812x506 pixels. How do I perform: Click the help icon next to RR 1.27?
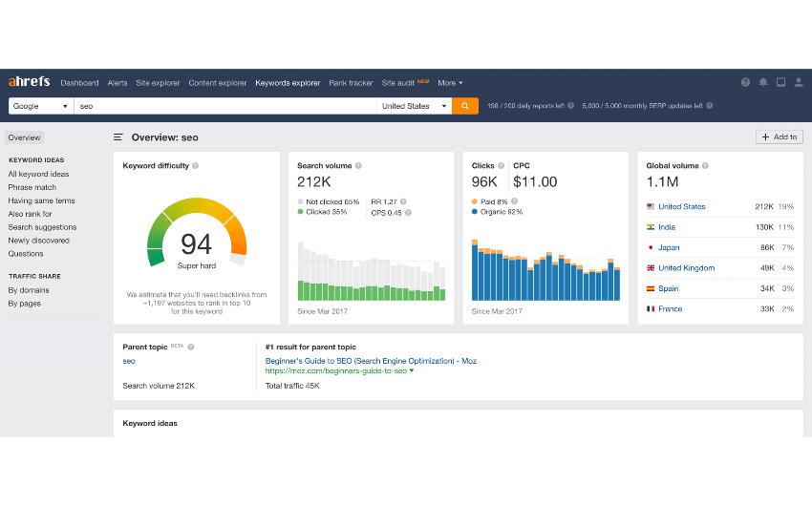[403, 201]
